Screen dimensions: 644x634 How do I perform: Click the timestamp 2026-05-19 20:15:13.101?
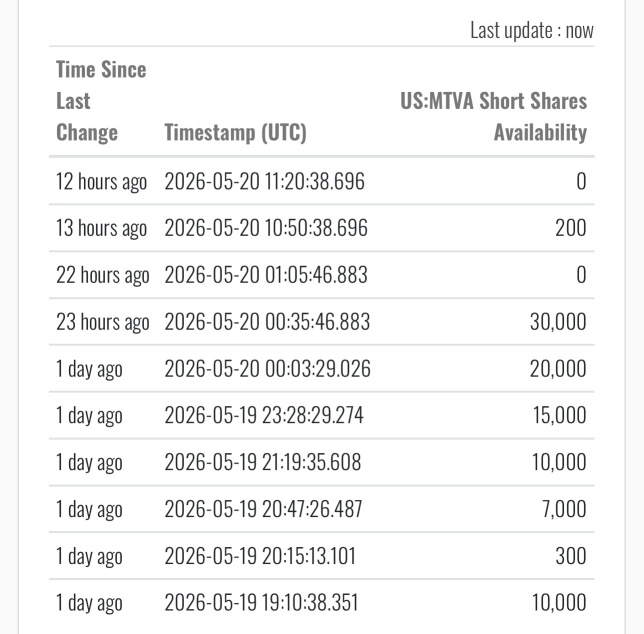pos(260,556)
